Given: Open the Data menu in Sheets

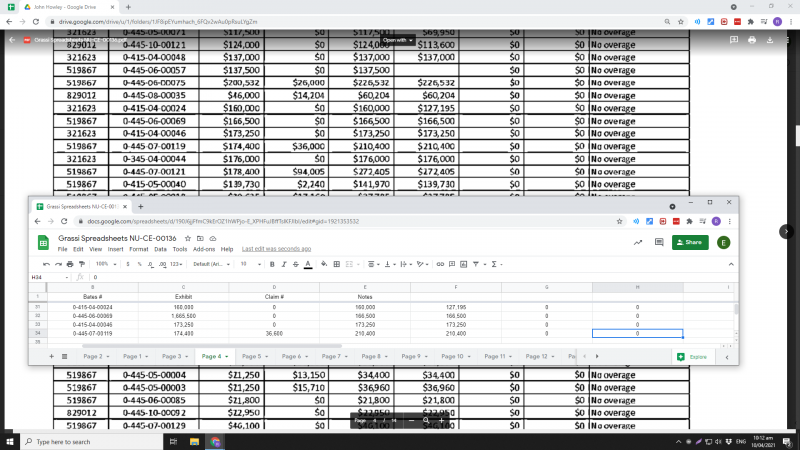Looking at the screenshot, I should [x=160, y=249].
